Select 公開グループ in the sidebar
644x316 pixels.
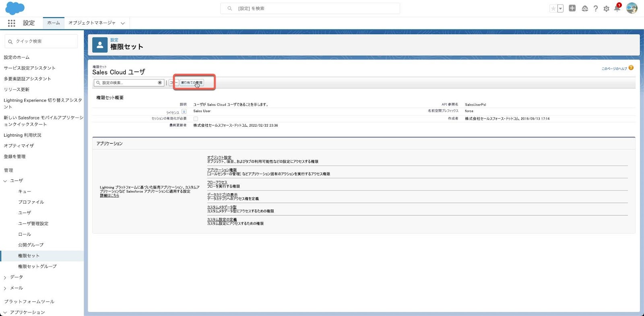coord(31,245)
